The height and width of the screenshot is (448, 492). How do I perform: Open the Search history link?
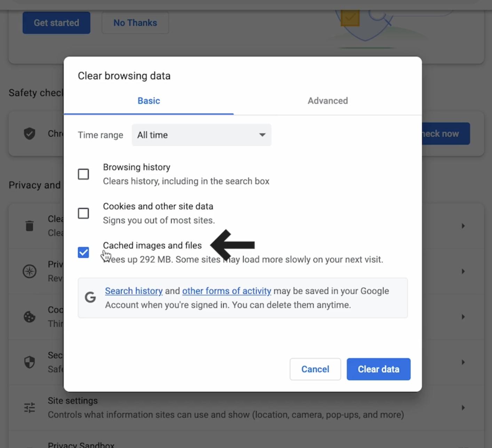coord(134,291)
